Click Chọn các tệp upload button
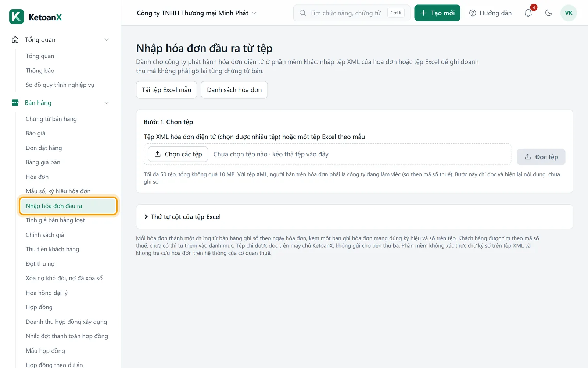The image size is (588, 368). (178, 154)
